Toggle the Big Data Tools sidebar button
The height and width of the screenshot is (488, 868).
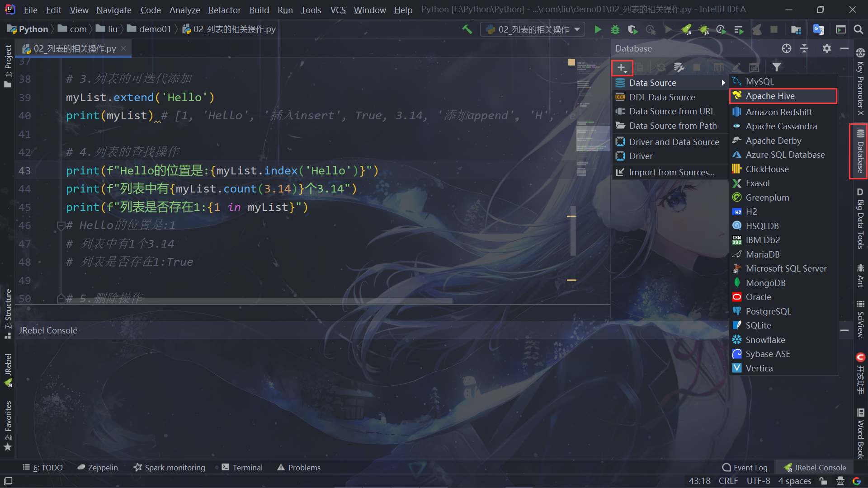(x=860, y=218)
